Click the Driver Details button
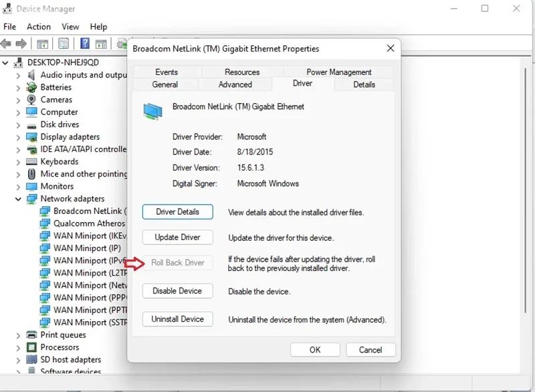Image resolution: width=535 pixels, height=392 pixels. (177, 212)
